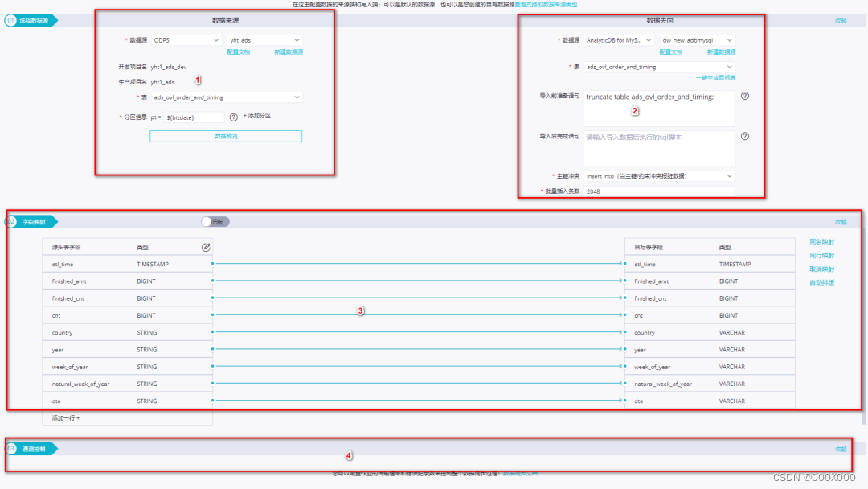868x489 pixels.
Task: Select source field row country
Action: 127,332
